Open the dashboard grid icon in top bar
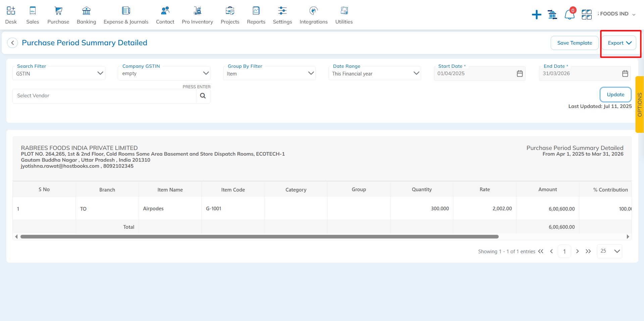Viewport: 644px width, 321px height. point(587,15)
